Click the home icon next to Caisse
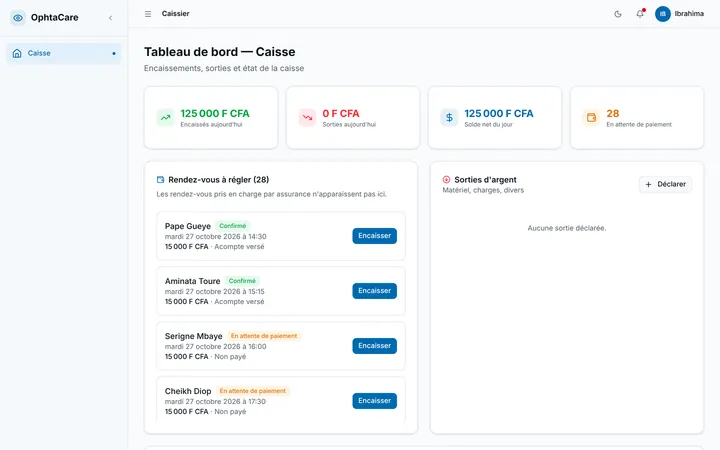Viewport: 720px width, 450px height. pyautogui.click(x=17, y=53)
